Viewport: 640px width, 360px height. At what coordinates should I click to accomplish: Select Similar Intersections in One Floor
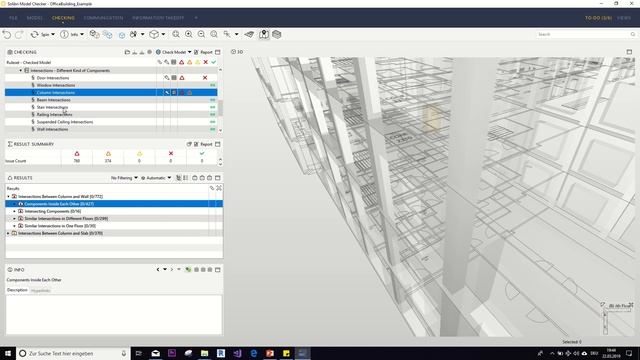[60, 226]
